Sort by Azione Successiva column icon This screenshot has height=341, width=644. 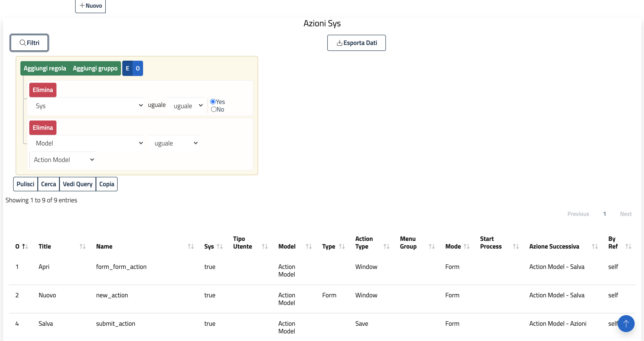point(595,247)
